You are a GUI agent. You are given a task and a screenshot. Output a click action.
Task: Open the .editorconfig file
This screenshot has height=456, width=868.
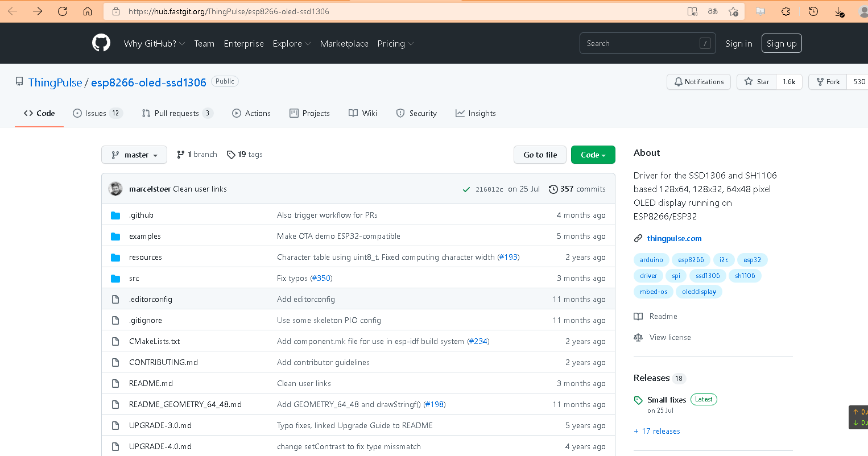coord(151,299)
